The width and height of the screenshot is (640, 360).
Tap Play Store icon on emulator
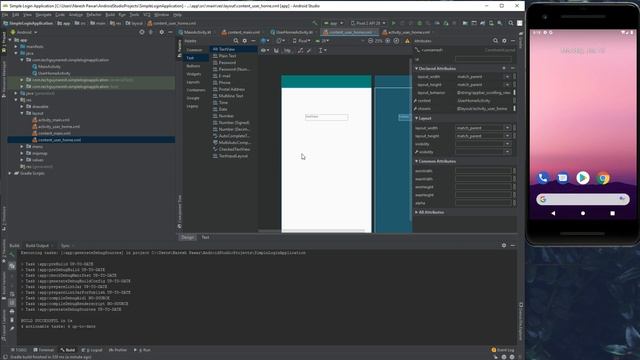(x=583, y=178)
